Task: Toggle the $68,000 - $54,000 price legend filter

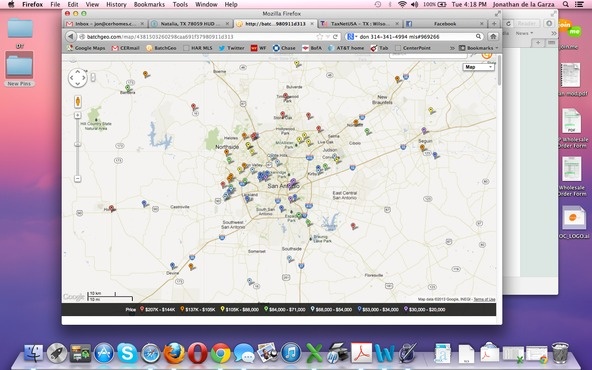Action: pyautogui.click(x=331, y=309)
